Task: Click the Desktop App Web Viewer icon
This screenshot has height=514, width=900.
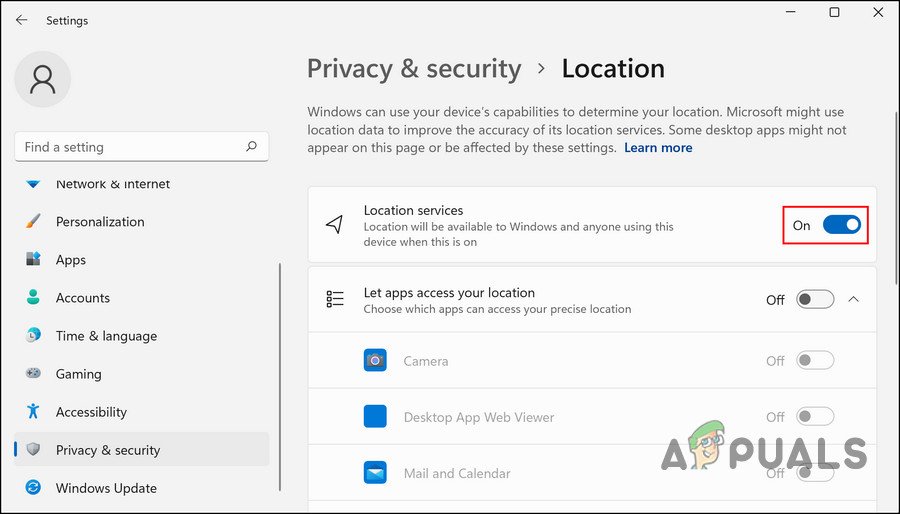Action: coord(375,416)
